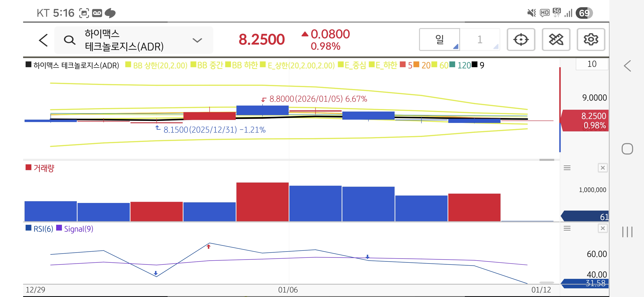This screenshot has height=297, width=644.
Task: Open chart settings gear icon
Action: [x=591, y=39]
